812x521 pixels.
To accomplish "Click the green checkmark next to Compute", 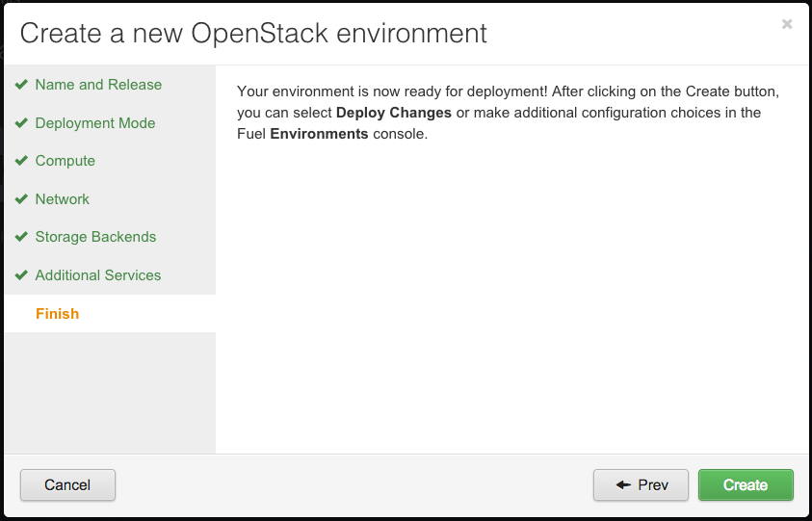I will (21, 161).
